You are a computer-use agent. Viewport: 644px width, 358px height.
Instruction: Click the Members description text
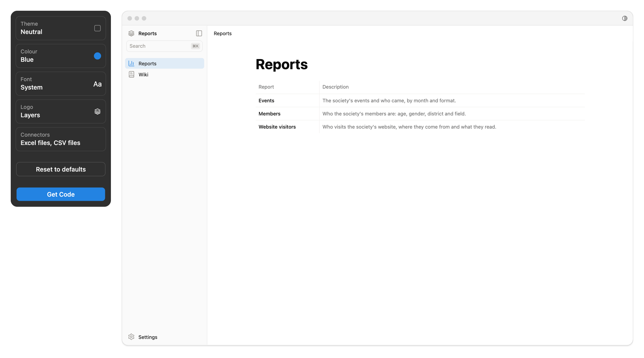click(x=394, y=114)
